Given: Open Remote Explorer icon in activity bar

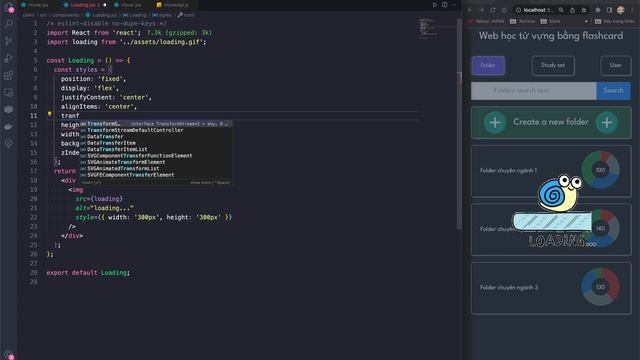Looking at the screenshot, I should [x=9, y=93].
